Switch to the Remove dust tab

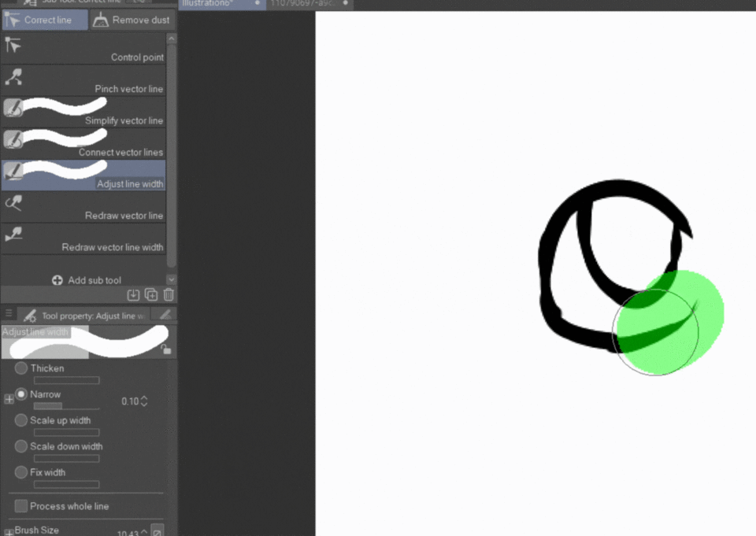coord(132,20)
